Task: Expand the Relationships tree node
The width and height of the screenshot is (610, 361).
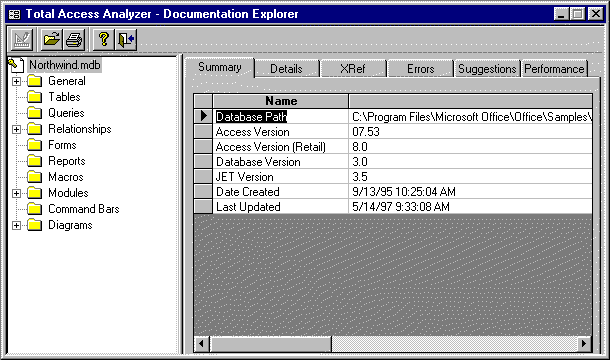Action: pyautogui.click(x=16, y=130)
